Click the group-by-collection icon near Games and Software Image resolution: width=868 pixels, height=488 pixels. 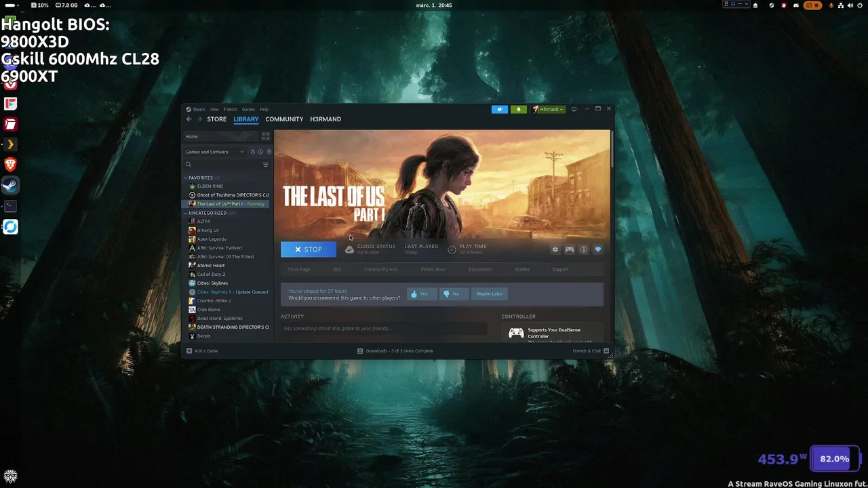point(253,152)
